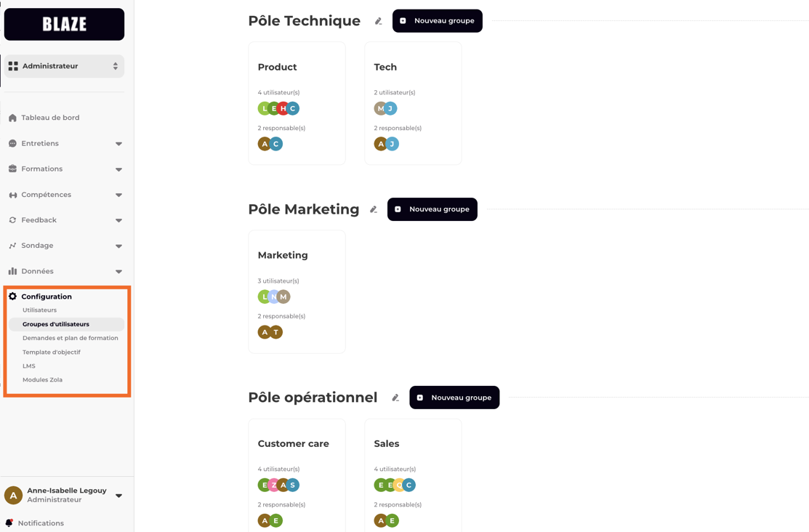This screenshot has width=809, height=532.
Task: Click the pencil icon beside Pôle Technique
Action: (x=378, y=21)
